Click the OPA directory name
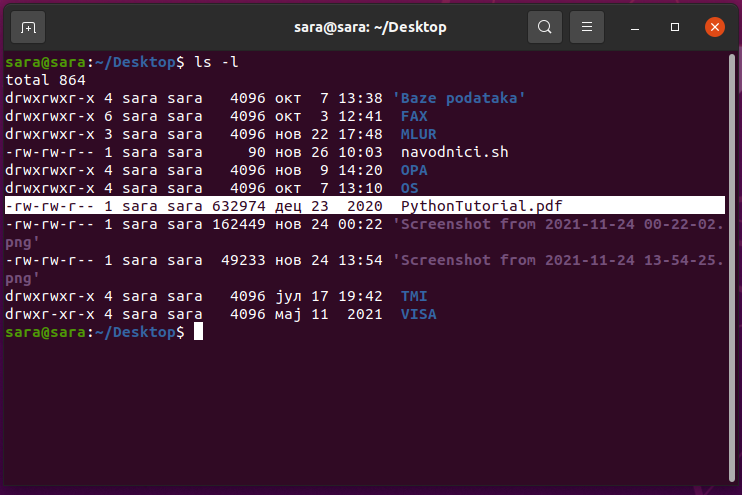 click(414, 170)
